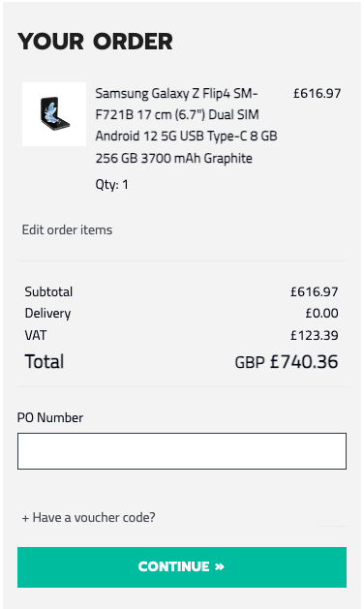Click the green CONTINUE button

(x=182, y=567)
